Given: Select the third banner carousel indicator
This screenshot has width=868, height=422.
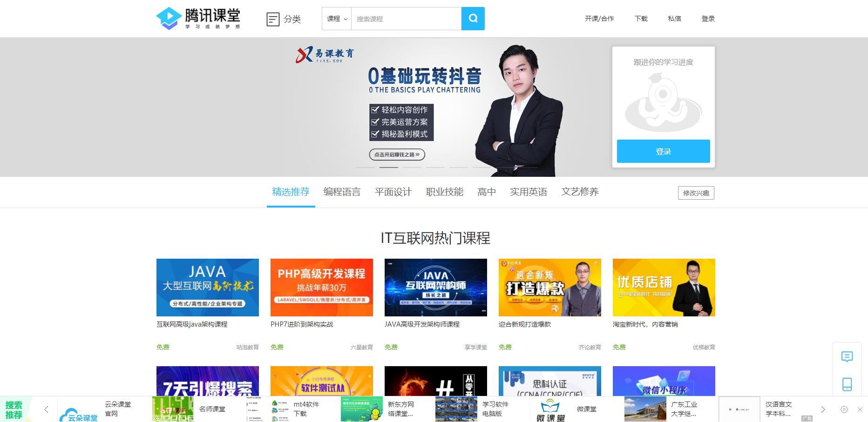Looking at the screenshot, I should [x=412, y=167].
